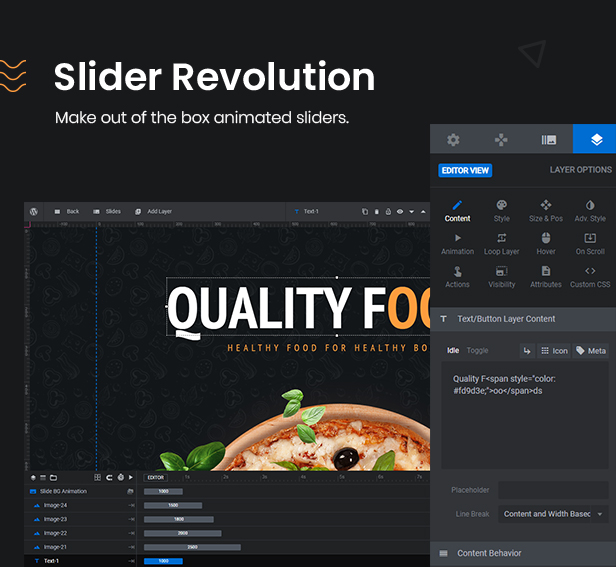Open the Custom CSS section

click(x=590, y=277)
